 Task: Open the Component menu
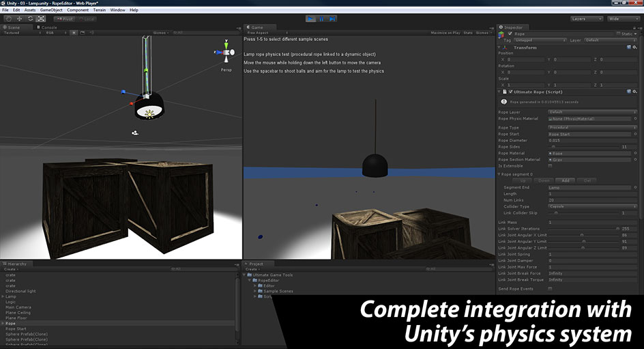point(78,10)
